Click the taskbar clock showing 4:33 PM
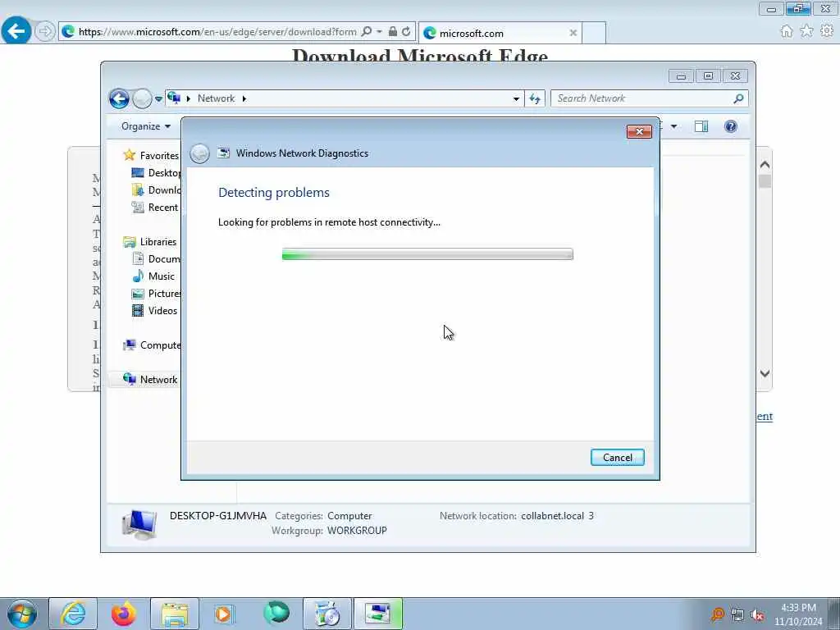Screen dimensions: 840x630 click(x=798, y=614)
